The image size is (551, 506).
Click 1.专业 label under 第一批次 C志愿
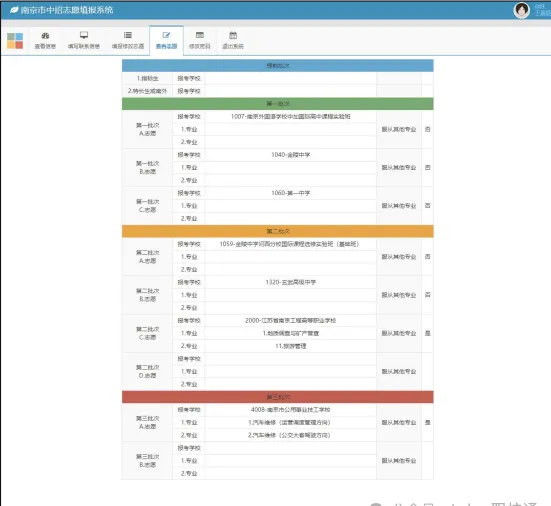[189, 206]
